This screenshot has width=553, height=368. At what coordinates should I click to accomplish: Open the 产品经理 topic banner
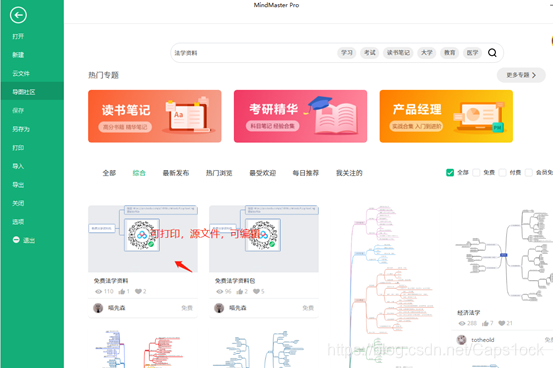click(446, 116)
